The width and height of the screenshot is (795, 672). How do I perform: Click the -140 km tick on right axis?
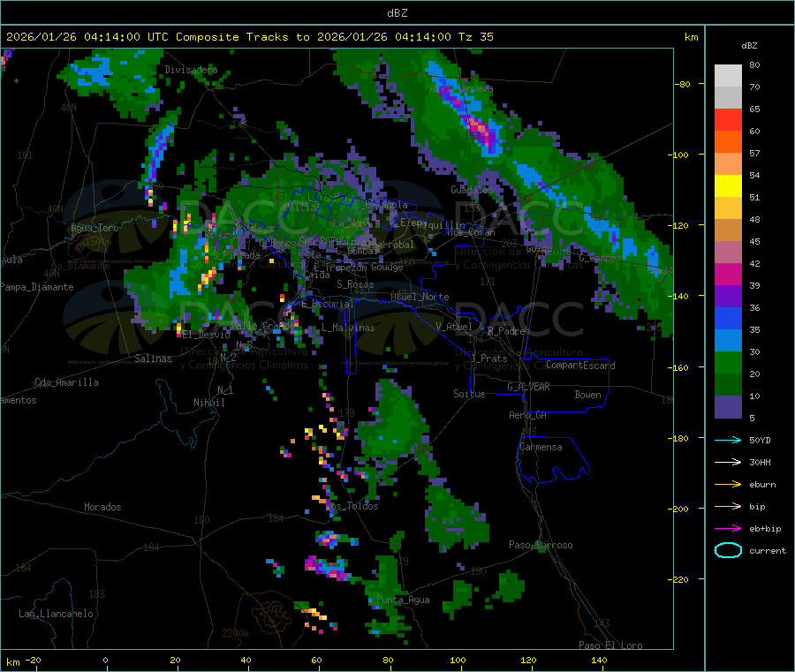pos(680,296)
